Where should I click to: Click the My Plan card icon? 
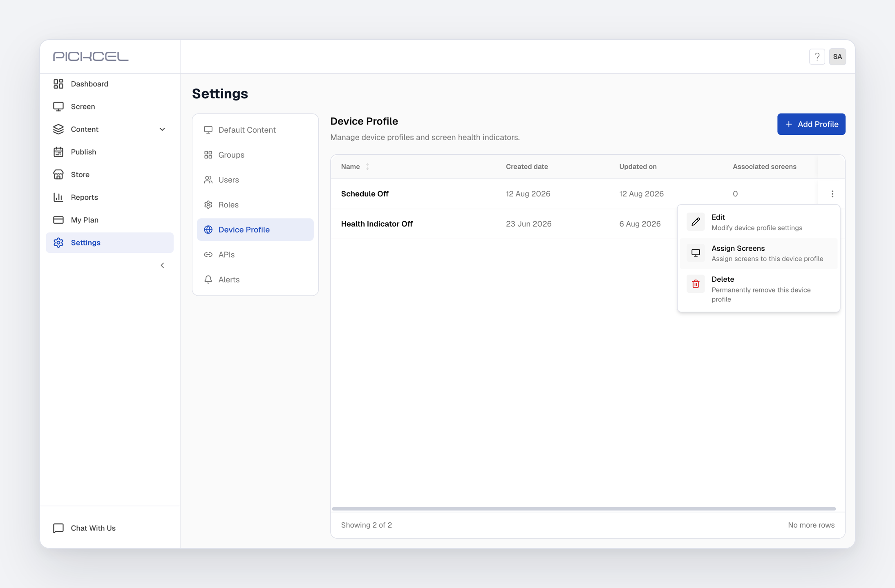58,220
